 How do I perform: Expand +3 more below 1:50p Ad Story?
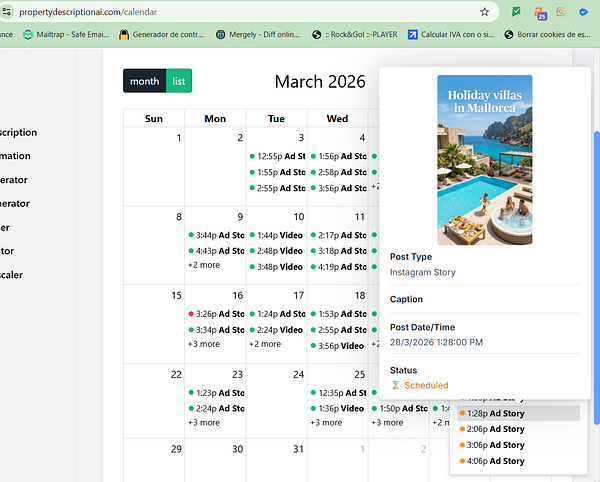[x=388, y=423]
